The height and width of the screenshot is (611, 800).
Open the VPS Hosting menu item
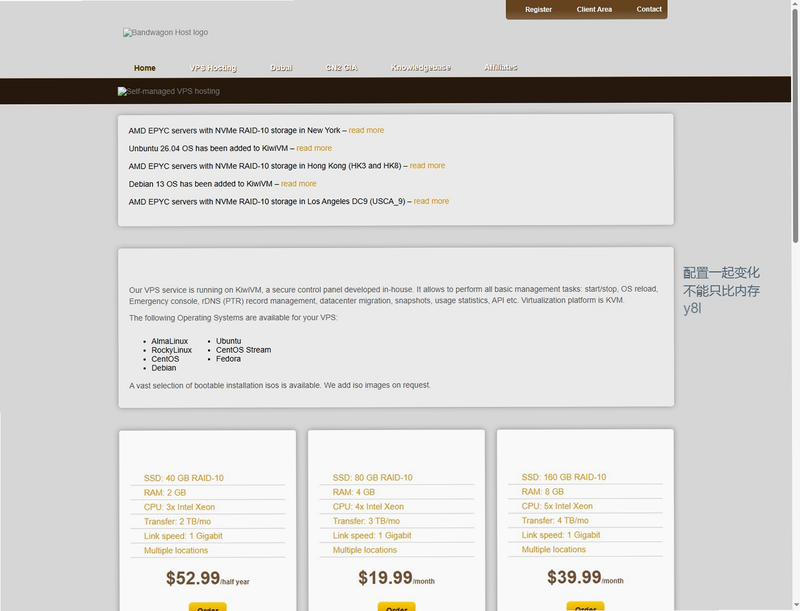point(213,68)
